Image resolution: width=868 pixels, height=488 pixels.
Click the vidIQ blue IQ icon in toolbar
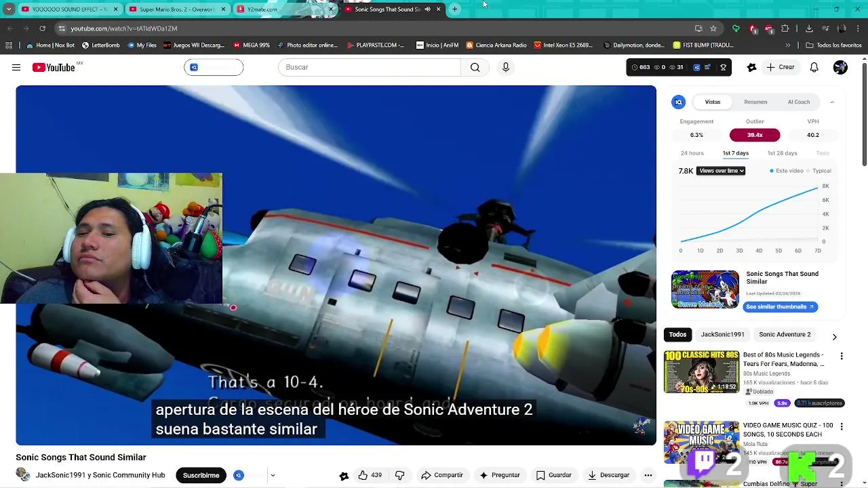pyautogui.click(x=696, y=67)
